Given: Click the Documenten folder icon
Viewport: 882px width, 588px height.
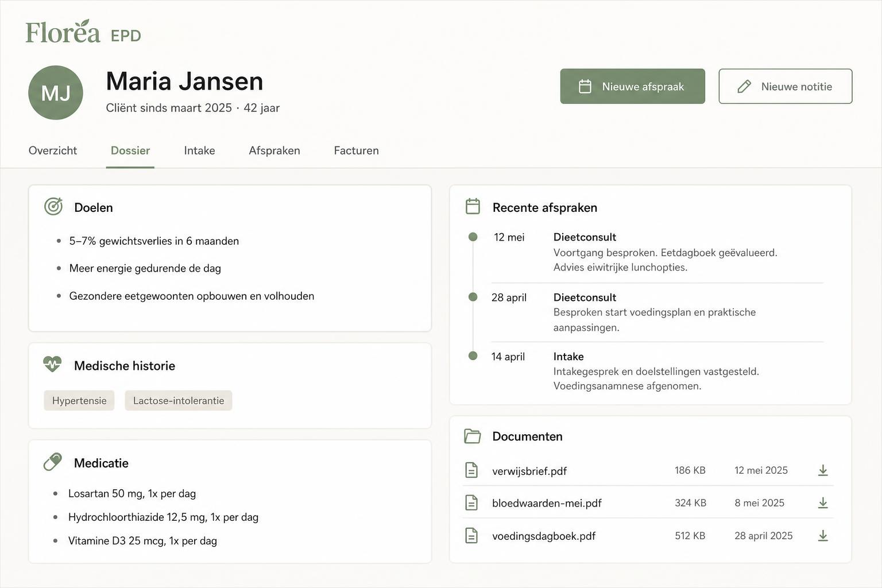Looking at the screenshot, I should coord(472,436).
